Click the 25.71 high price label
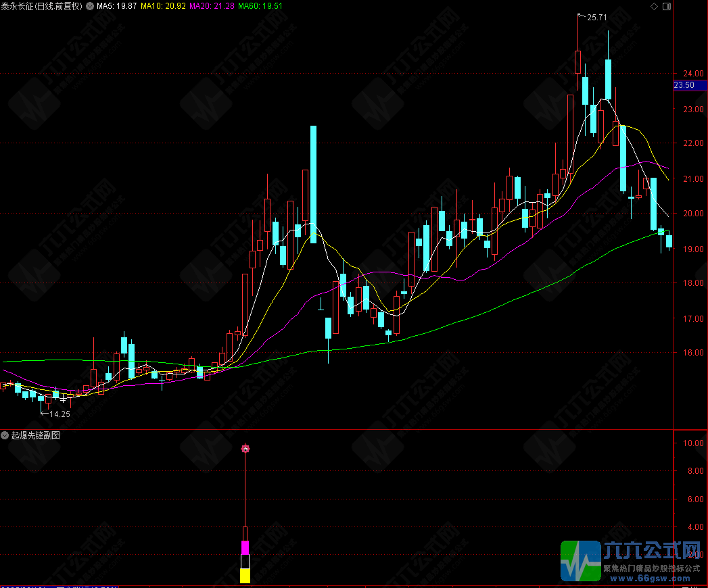The width and height of the screenshot is (708, 588). [597, 18]
